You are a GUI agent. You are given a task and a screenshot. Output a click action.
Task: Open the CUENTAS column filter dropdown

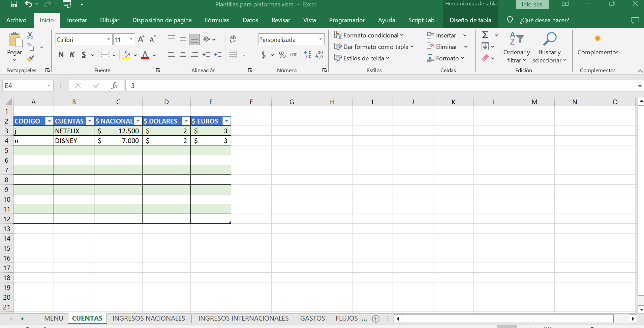[x=90, y=121]
